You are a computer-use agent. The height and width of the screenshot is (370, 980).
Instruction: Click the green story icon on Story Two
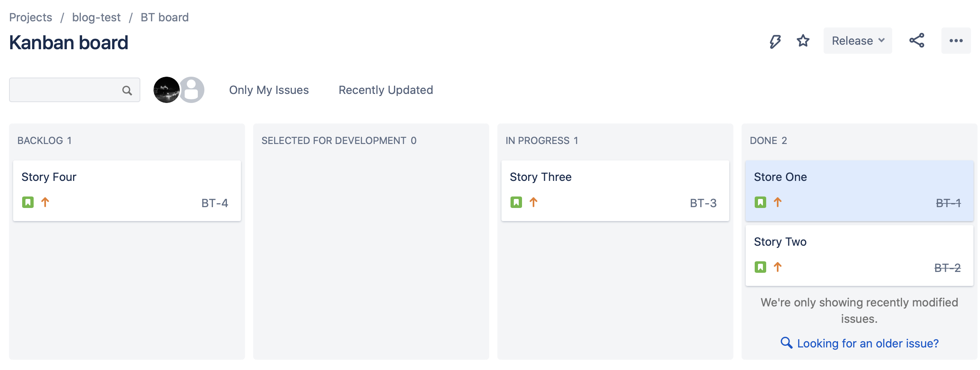[x=760, y=267]
